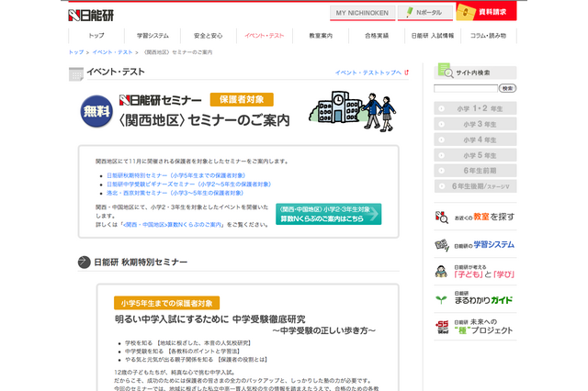Select the トップ navigation tab
The height and width of the screenshot is (391, 588).
96,36
